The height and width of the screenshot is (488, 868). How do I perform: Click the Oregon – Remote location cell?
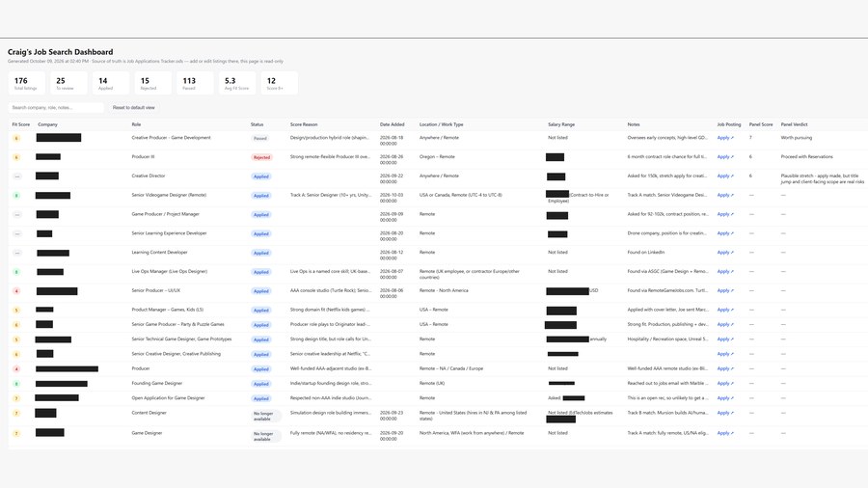437,156
